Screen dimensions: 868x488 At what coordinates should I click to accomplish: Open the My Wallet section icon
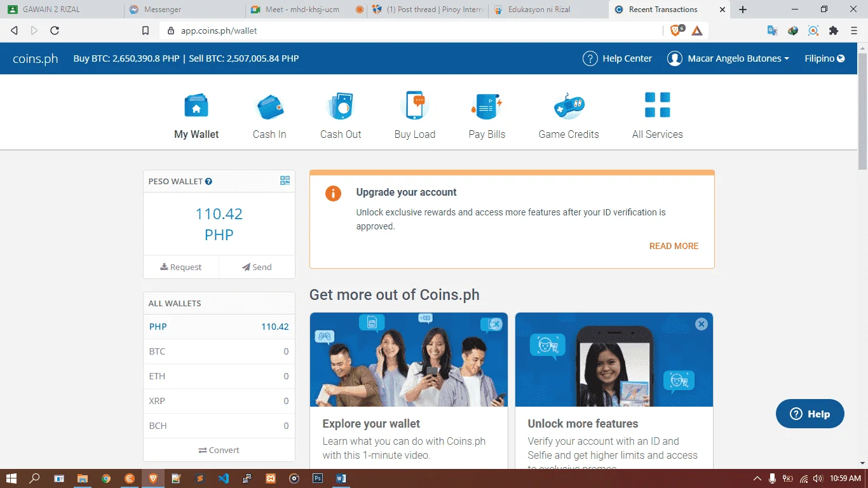click(196, 105)
